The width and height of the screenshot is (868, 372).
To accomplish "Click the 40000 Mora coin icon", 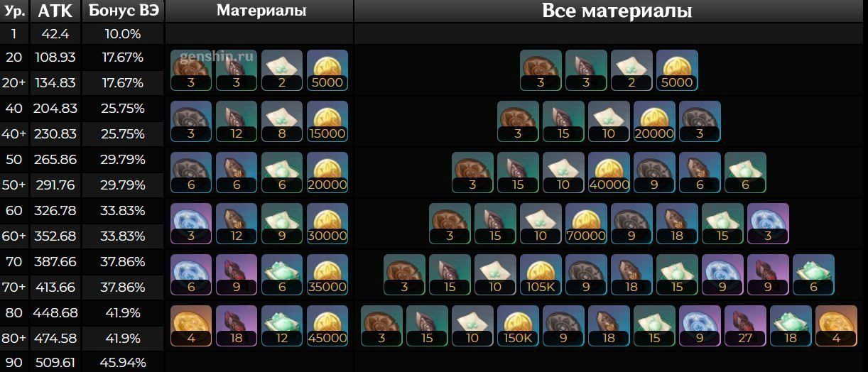I will [609, 173].
